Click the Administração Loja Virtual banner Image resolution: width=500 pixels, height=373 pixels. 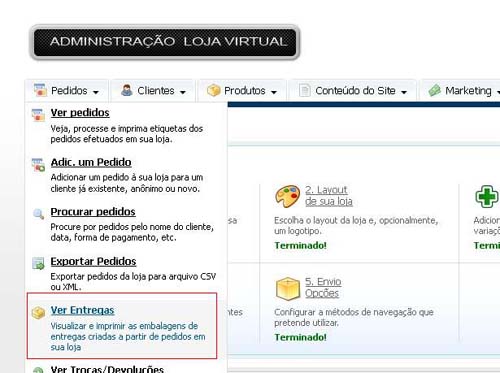[x=165, y=42]
